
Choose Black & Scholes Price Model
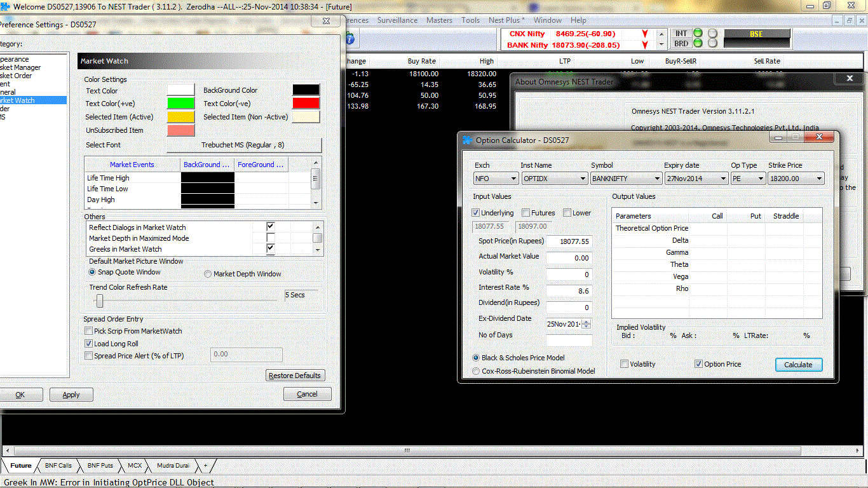(x=476, y=358)
